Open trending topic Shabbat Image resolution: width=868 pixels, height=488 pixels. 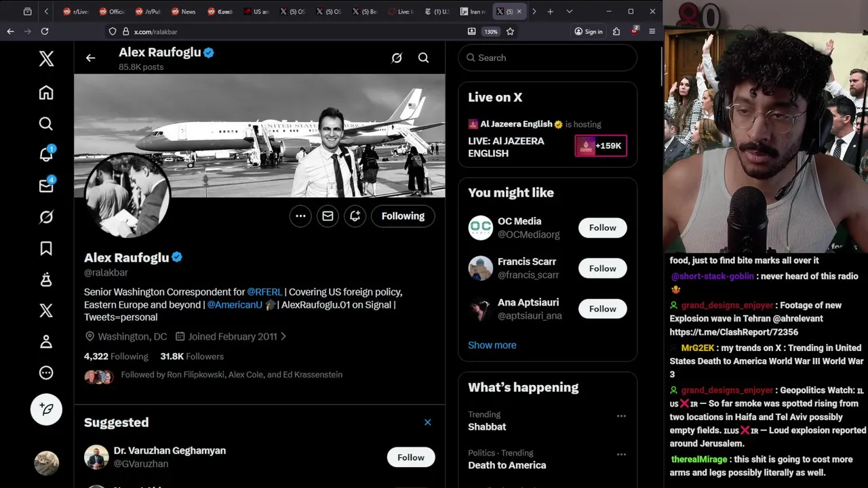[487, 427]
